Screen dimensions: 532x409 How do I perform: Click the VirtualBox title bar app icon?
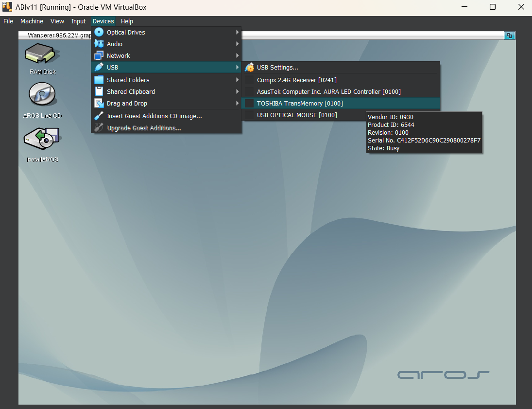click(x=7, y=7)
